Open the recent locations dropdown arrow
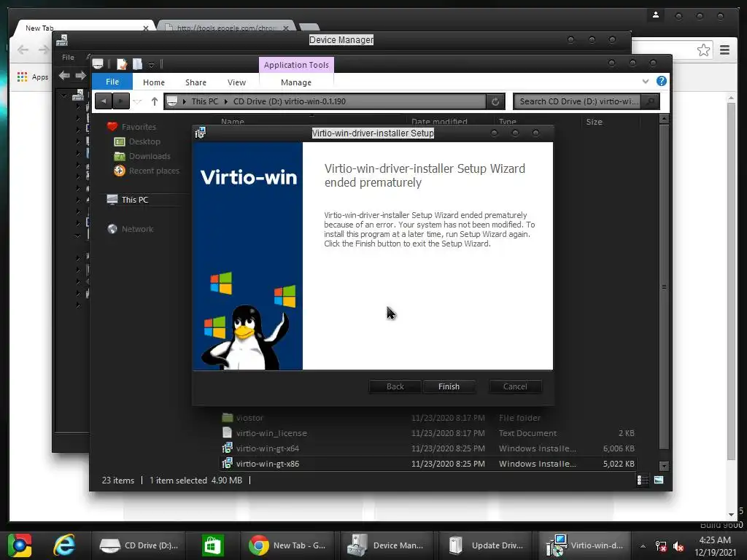 [138, 101]
